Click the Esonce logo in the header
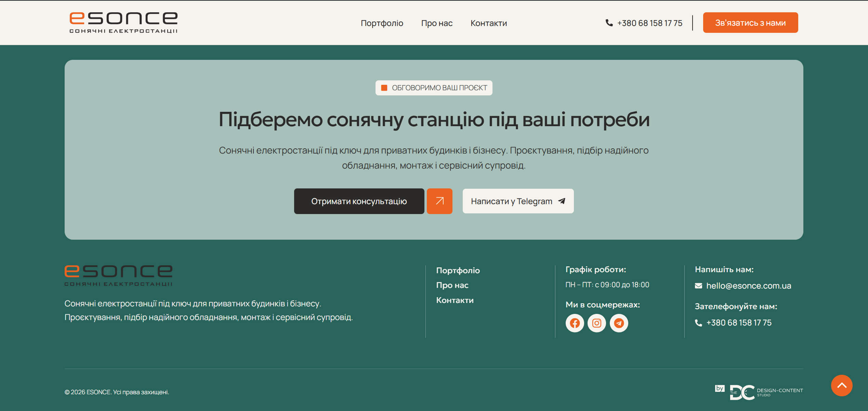868x411 pixels. tap(123, 23)
